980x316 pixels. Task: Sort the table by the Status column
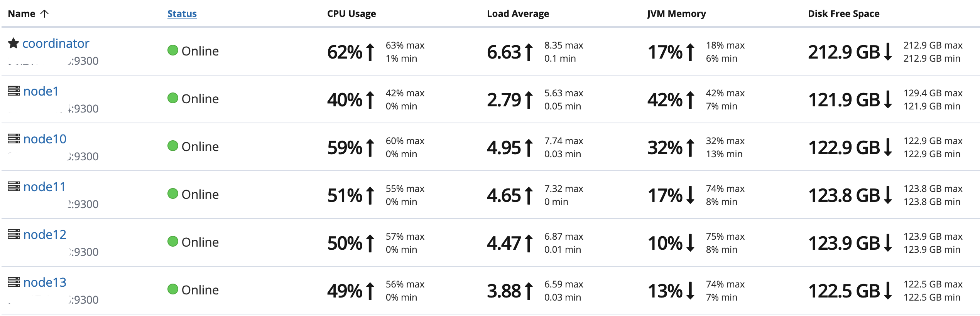182,14
